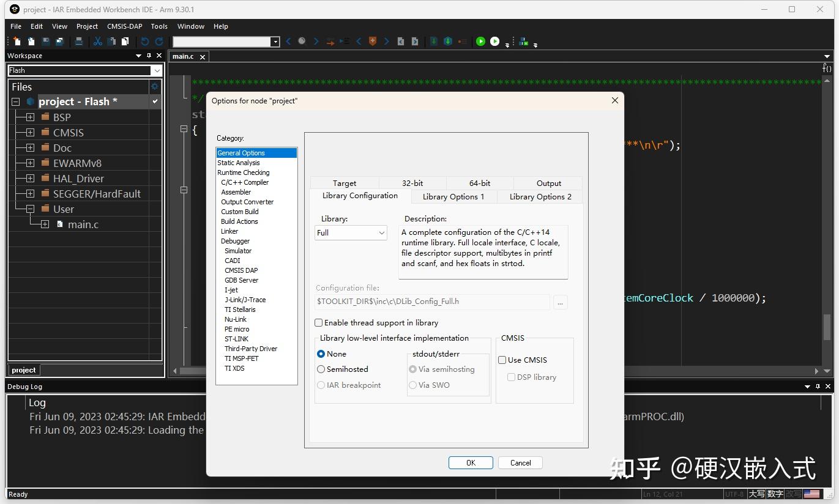
Task: Switch to the Output tab
Action: coord(549,183)
